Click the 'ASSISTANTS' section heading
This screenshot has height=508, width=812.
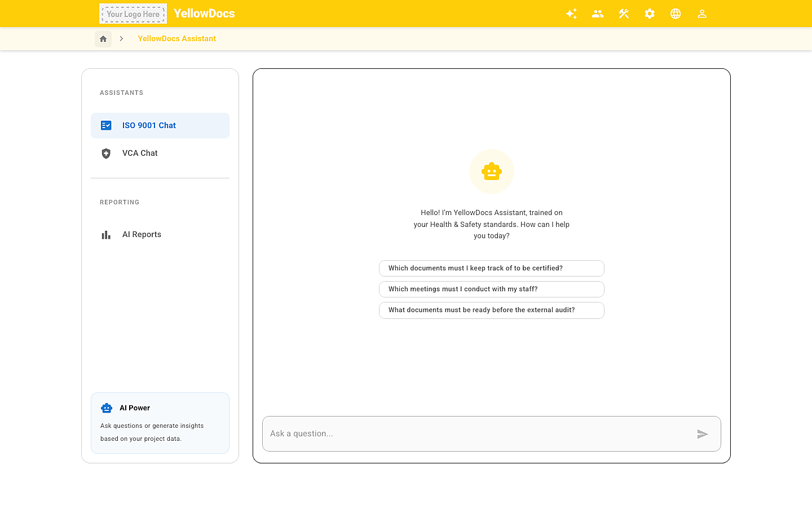click(122, 93)
